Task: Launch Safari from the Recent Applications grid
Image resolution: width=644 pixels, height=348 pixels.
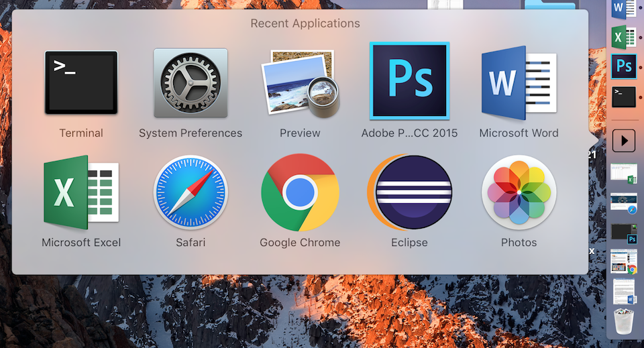Action: click(191, 192)
